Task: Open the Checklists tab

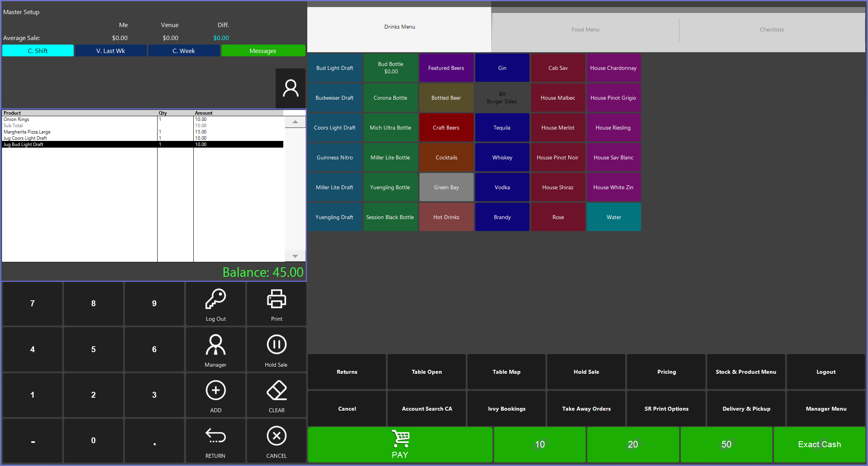Action: click(771, 29)
